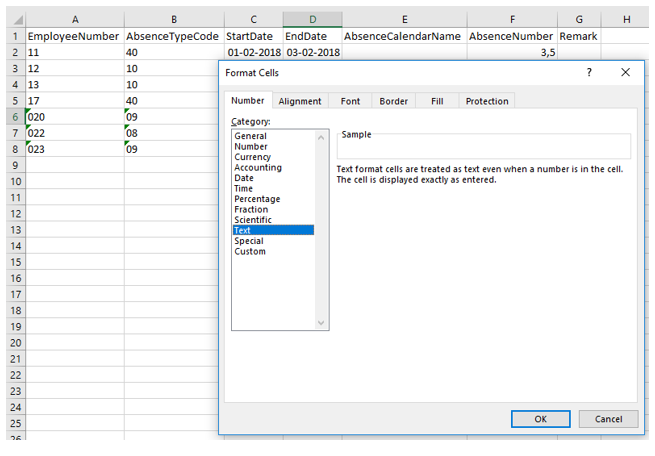
Task: Choose the General category
Action: (250, 136)
